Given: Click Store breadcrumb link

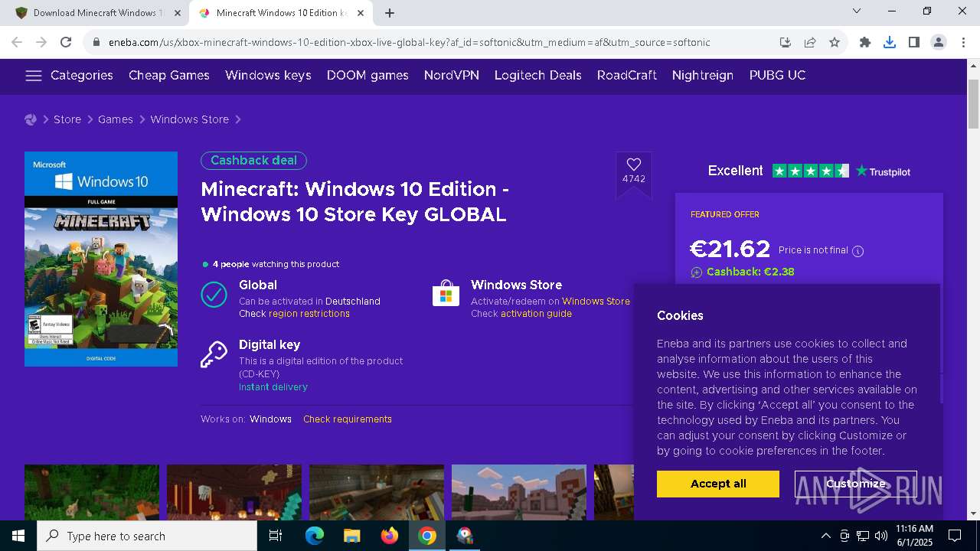Looking at the screenshot, I should point(67,119).
